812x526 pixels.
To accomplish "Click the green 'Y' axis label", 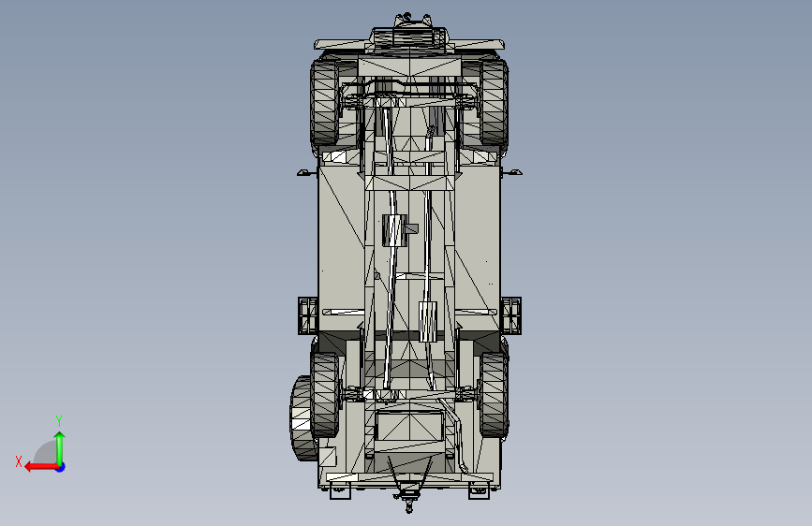I will [x=59, y=420].
